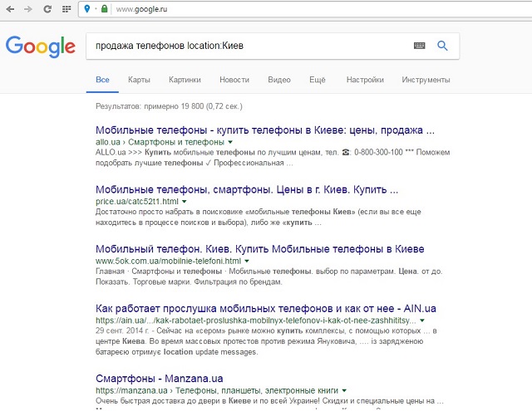The width and height of the screenshot is (532, 411).
Task: Click the snippet dated '29 сент. 2014 г.'
Action: (x=266, y=341)
